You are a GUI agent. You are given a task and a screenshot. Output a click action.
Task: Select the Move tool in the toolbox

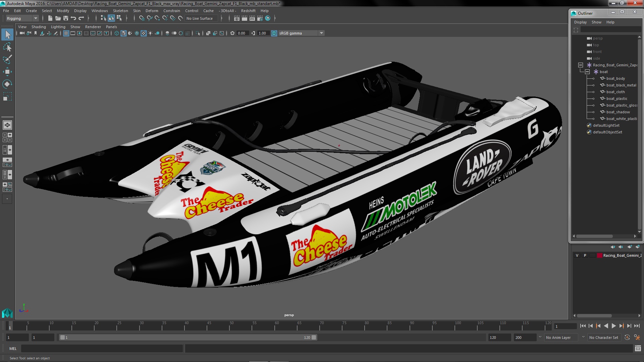[x=7, y=72]
